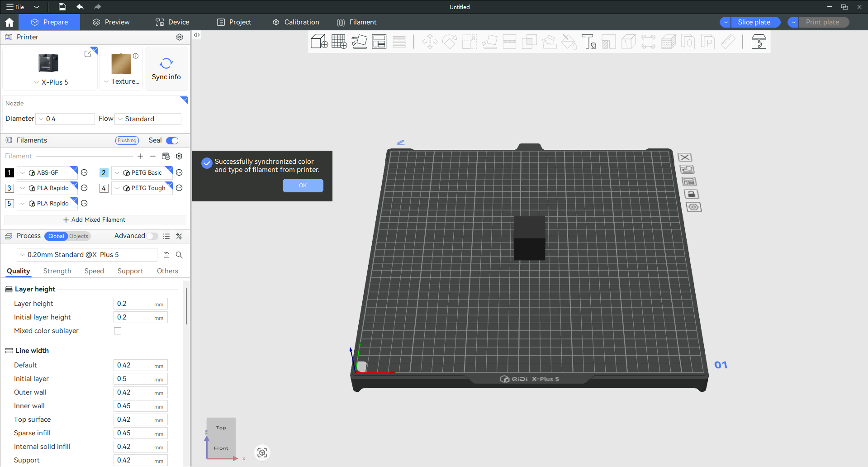Click filament 1 black color swatch
This screenshot has height=467, width=868.
[x=9, y=173]
